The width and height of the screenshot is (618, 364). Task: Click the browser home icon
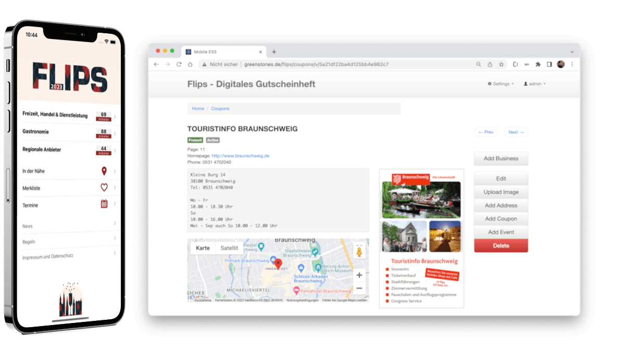tap(190, 64)
